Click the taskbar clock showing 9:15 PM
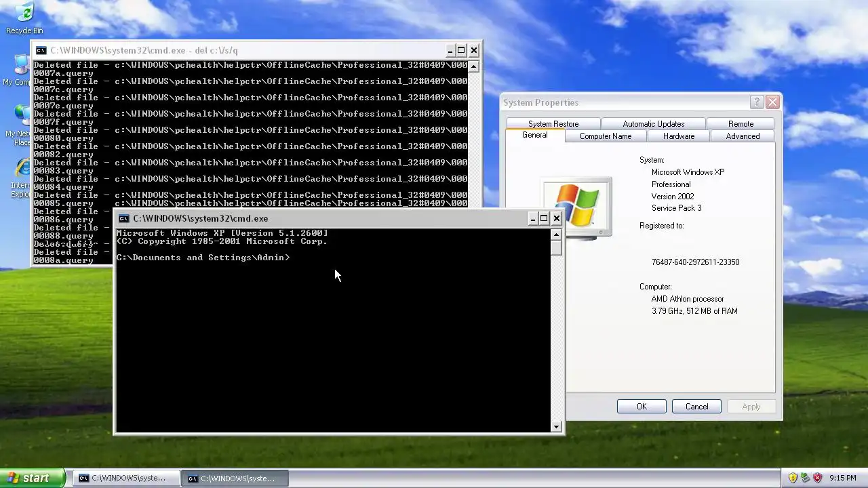Screen dimensions: 868x488 click(x=843, y=479)
